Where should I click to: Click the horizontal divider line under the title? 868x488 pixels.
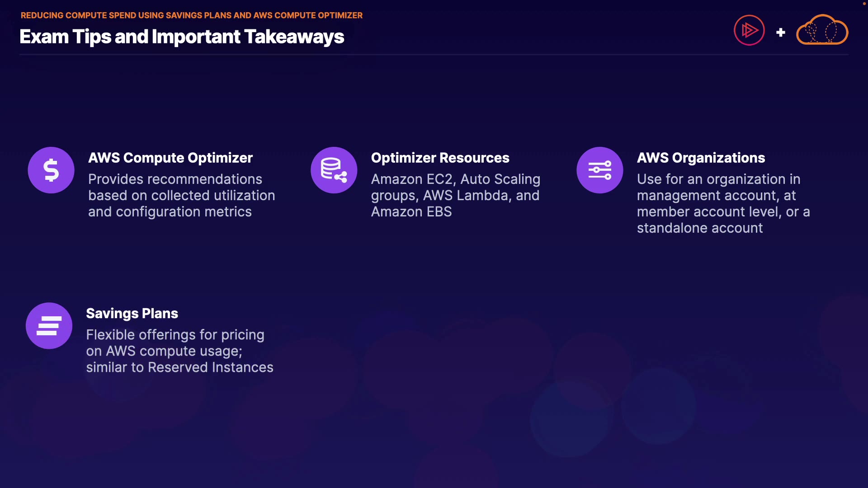(434, 55)
